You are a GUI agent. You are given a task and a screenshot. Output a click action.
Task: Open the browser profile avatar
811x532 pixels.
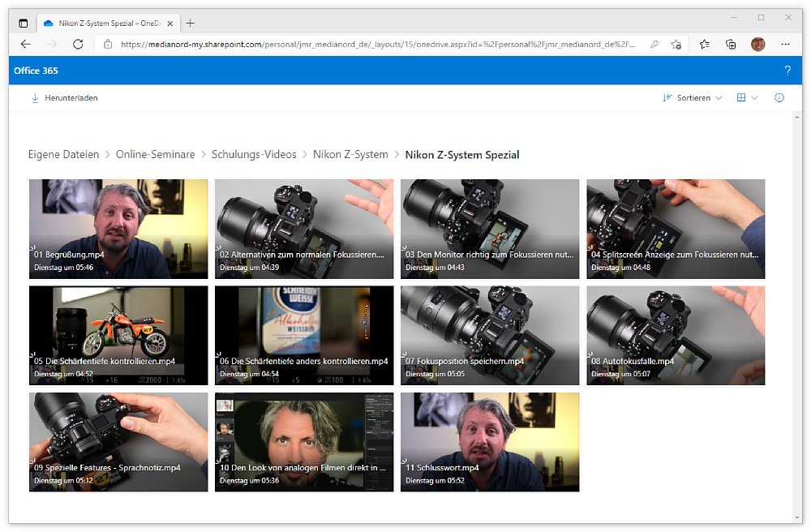point(757,45)
